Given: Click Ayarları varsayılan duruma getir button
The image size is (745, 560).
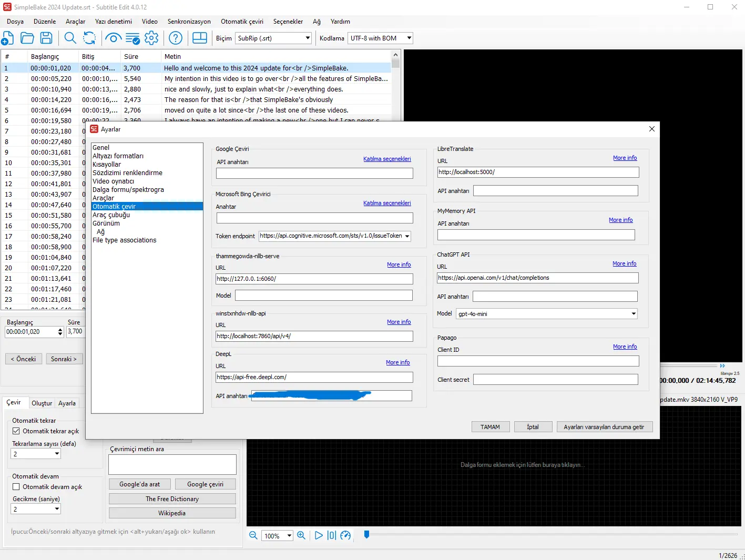Looking at the screenshot, I should 604,427.
